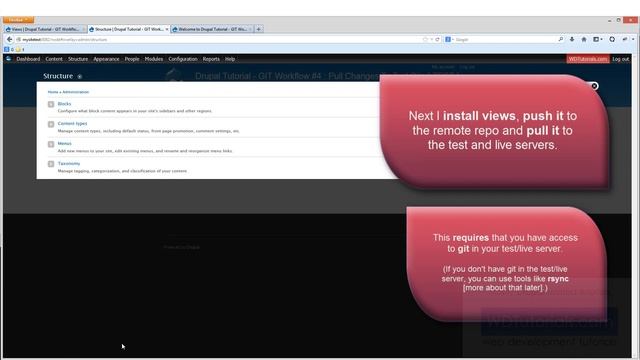Screen dimensions: 640x360
Task: Click inside the Google search field
Action: (x=505, y=39)
